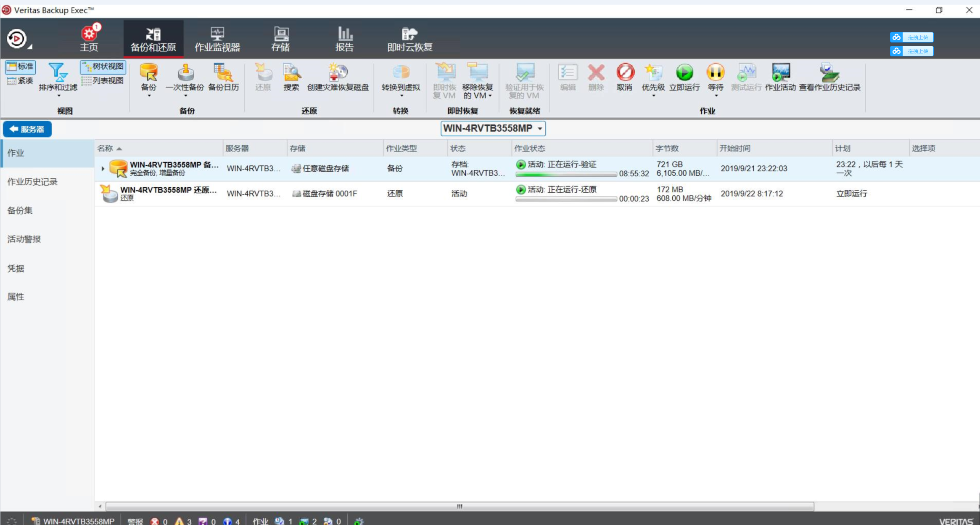Click the second 拖拽上传 cloud upload button
The image size is (980, 525).
(x=912, y=51)
